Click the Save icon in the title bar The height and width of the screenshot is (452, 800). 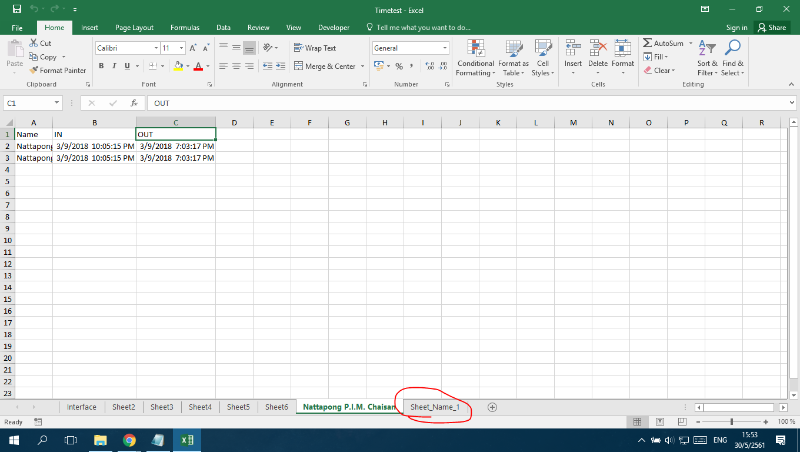[16, 8]
